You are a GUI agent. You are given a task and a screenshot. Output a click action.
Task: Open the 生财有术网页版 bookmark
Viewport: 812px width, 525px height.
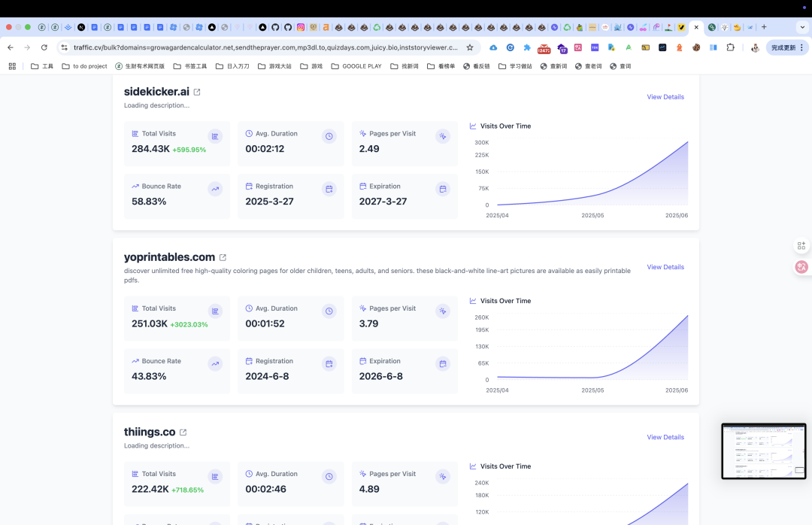click(140, 66)
